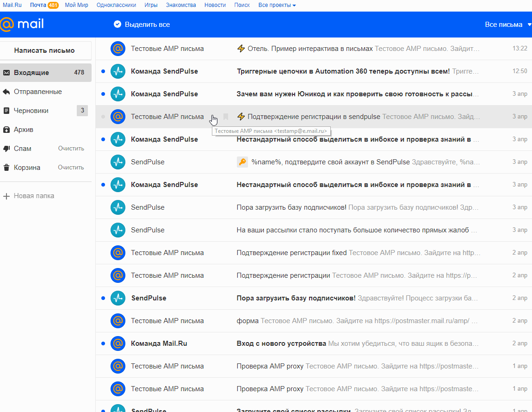
Task: Toggle the Выделить все select-all checkbox
Action: point(118,24)
